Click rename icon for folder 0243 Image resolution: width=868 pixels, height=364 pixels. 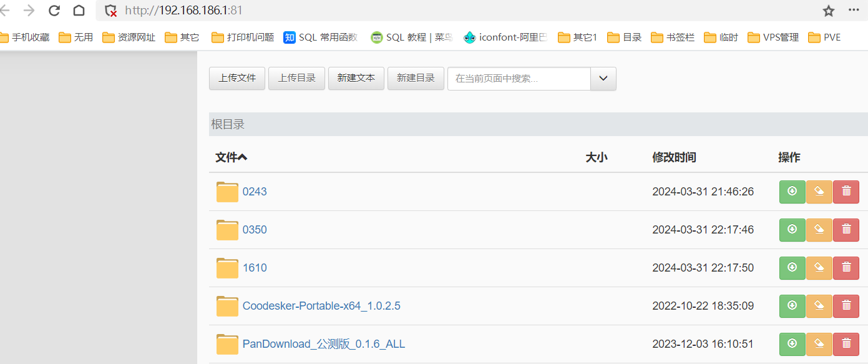tap(819, 192)
